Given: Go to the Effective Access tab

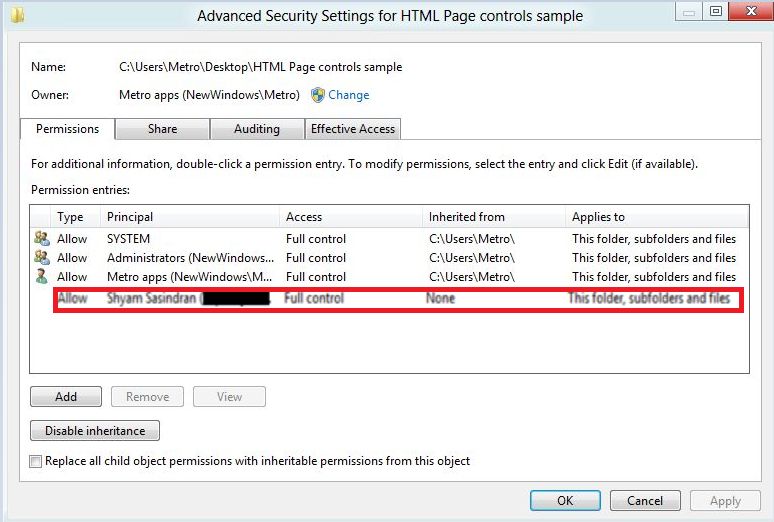Looking at the screenshot, I should [352, 129].
